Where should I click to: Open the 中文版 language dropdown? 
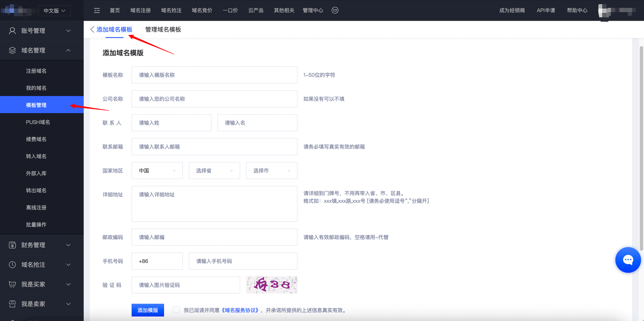click(55, 11)
